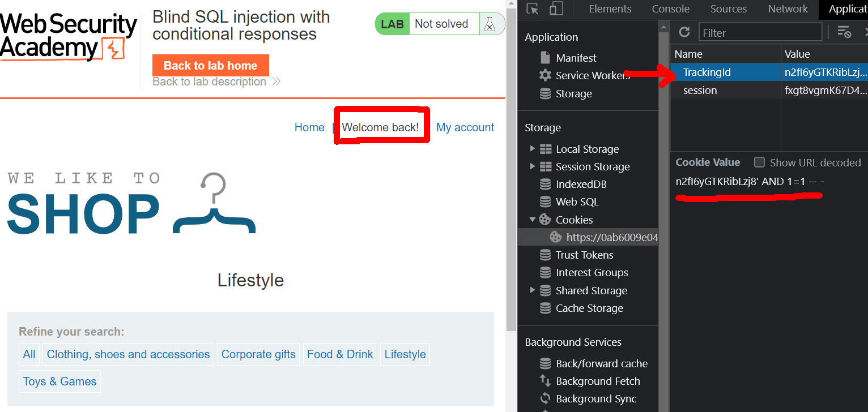Select the TrackingId cookie row

point(769,72)
